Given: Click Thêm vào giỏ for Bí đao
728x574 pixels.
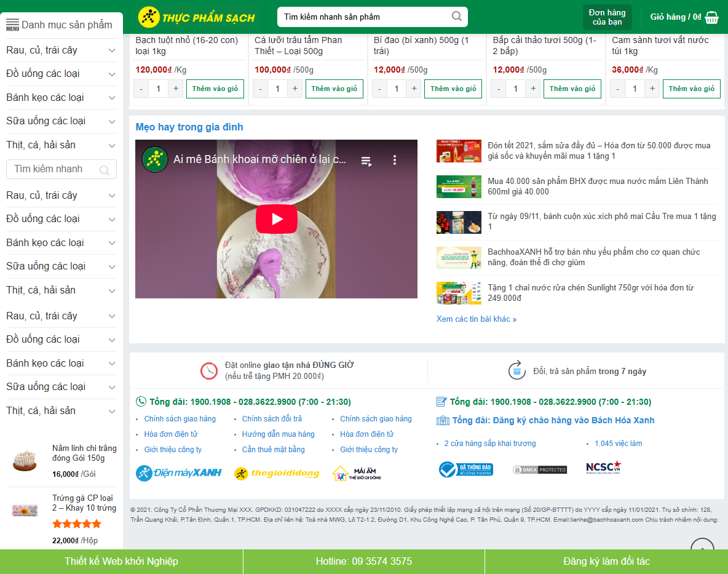Looking at the screenshot, I should coord(453,89).
